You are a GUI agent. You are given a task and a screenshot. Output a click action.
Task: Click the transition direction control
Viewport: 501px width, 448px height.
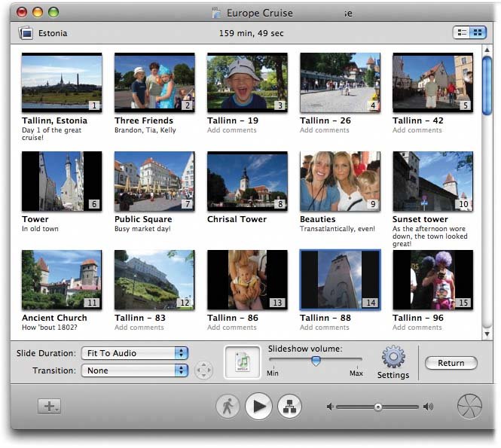pyautogui.click(x=203, y=370)
